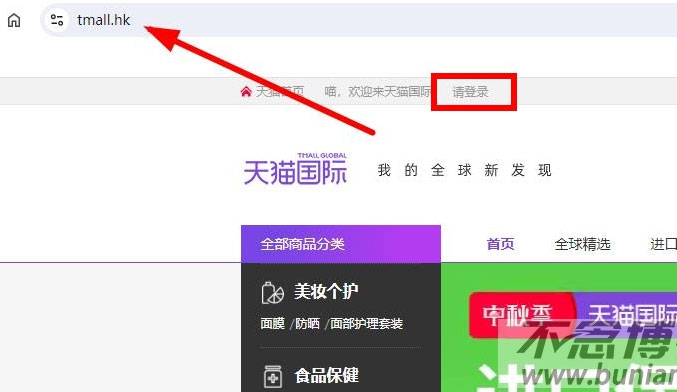Click the 美妆个护 category icon
Screen dimensions: 677x392
coord(273,292)
